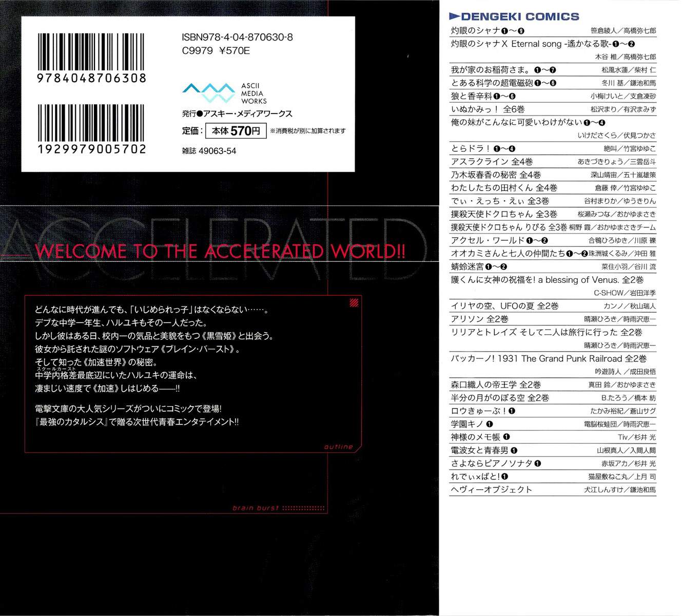Click author credit 笹倉綾人／高橋弥七郎
This screenshot has width=683, height=616.
click(x=623, y=31)
